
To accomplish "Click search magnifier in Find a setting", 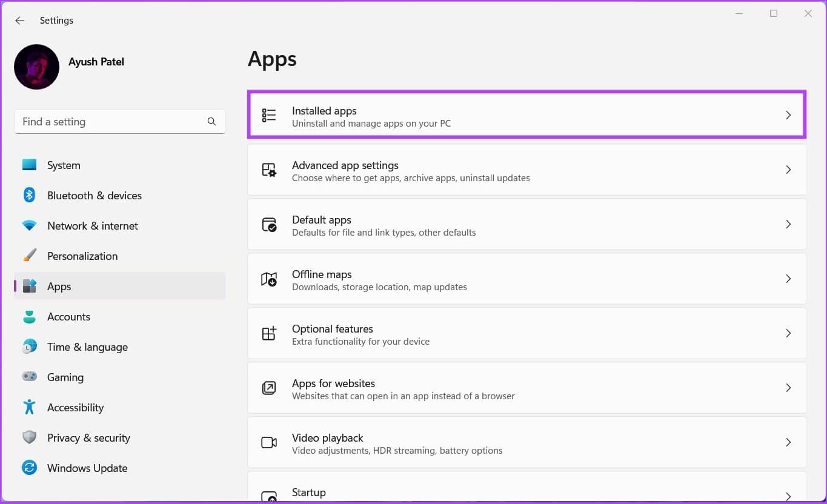I will pyautogui.click(x=211, y=122).
